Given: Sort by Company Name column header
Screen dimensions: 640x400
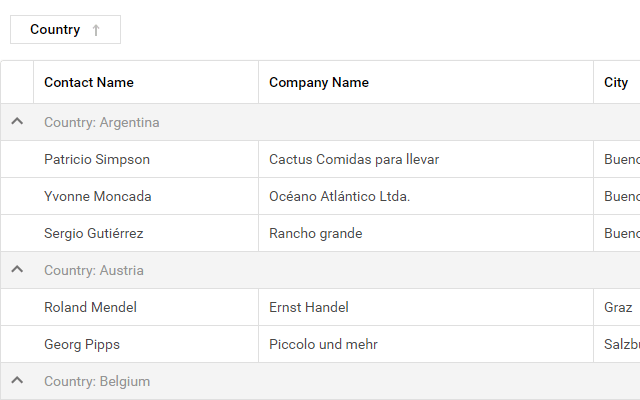Looking at the screenshot, I should (x=319, y=82).
